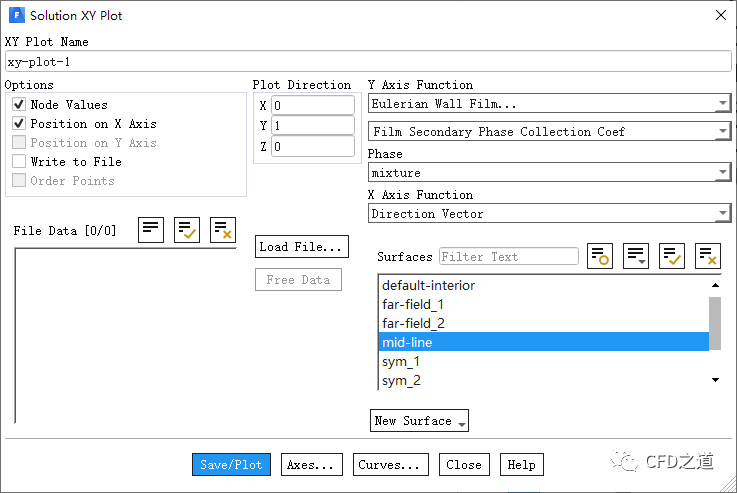This screenshot has height=493, width=737.
Task: Enable the Write to File checkbox
Action: click(x=19, y=161)
